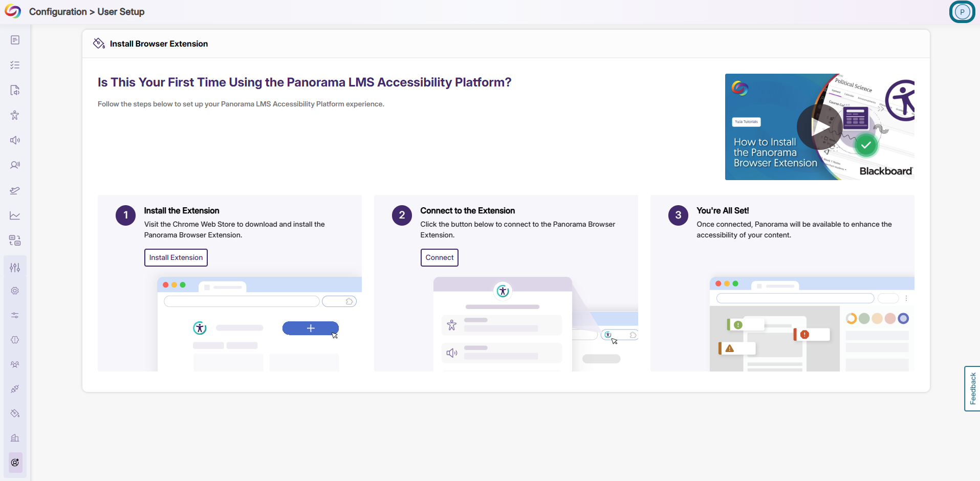Click the Configuration breadcrumb
Viewport: 980px width, 481px height.
point(58,12)
